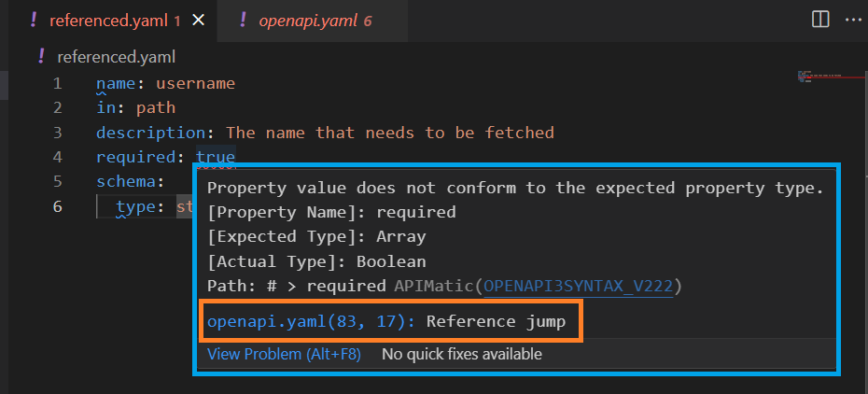
Task: Click the breadcrumb file icon
Action: [40, 56]
